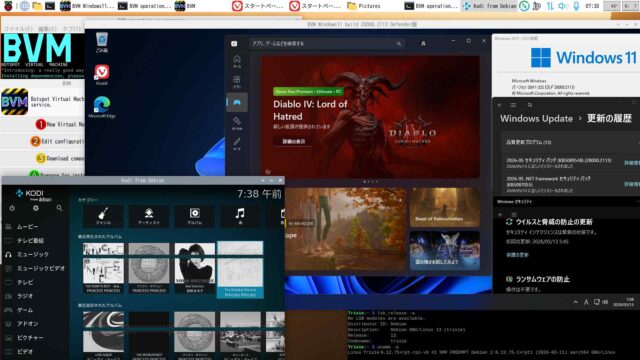Switch to Kodi from Debian taskbar entry
This screenshot has width=640, height=360.
click(490, 6)
